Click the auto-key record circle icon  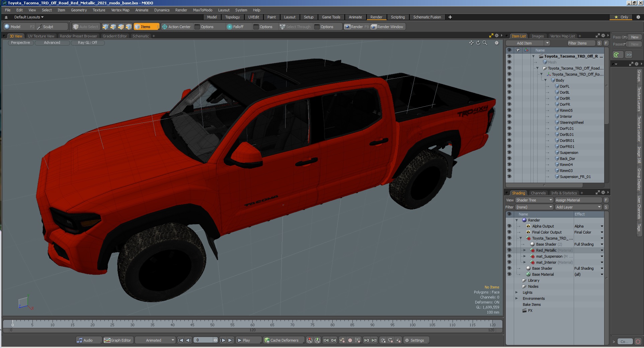coord(350,340)
